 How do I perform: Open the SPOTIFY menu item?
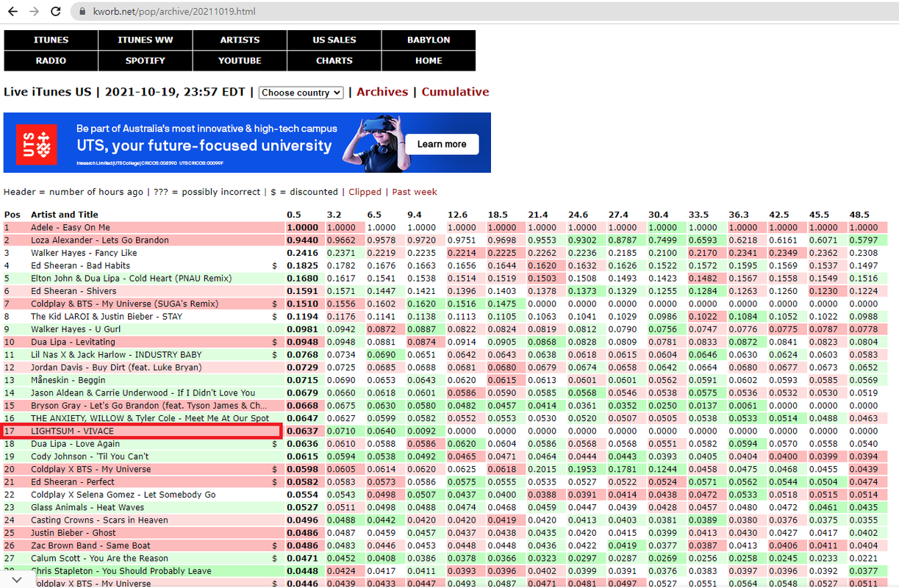(146, 60)
